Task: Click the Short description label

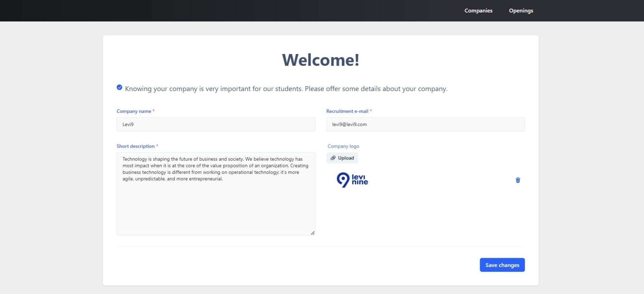Action: [x=136, y=146]
